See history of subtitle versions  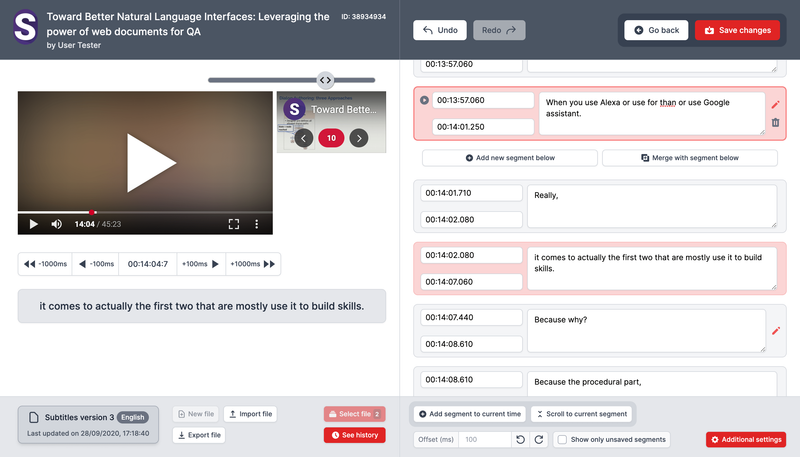click(x=355, y=435)
